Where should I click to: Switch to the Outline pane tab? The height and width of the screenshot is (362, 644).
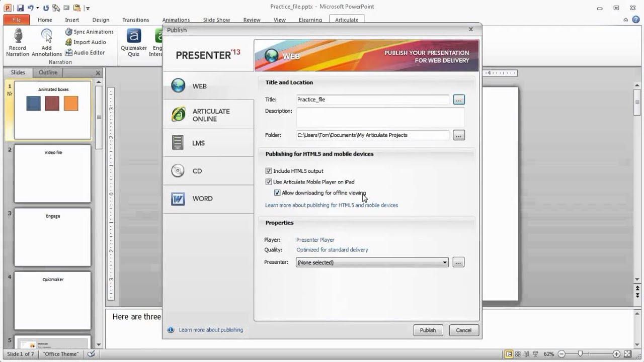coord(48,72)
